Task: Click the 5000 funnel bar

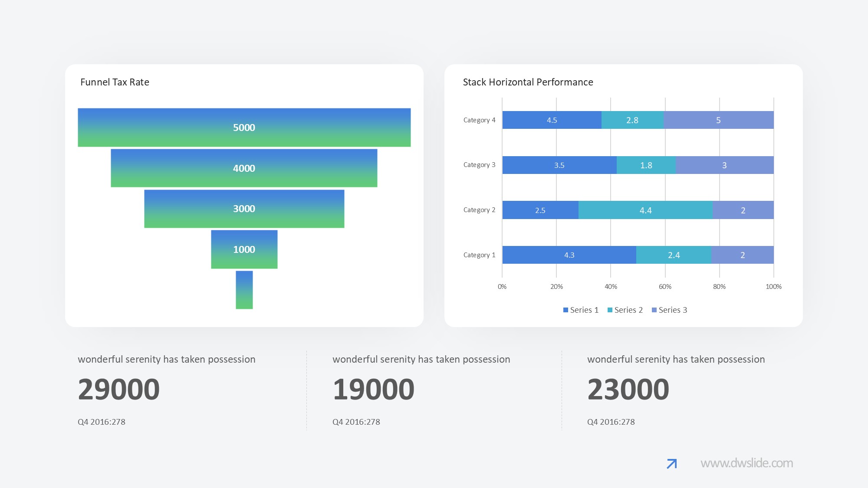Action: 244,128
